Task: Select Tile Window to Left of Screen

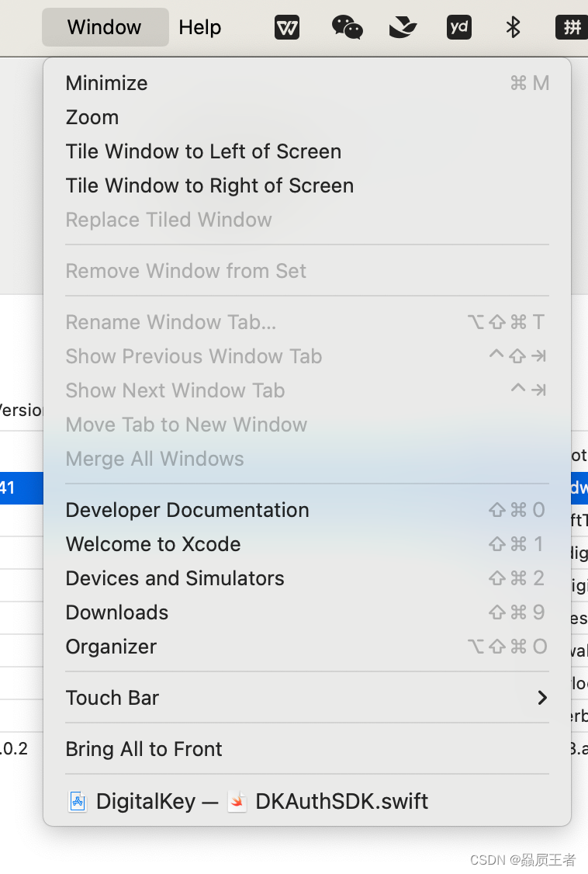Action: [x=307, y=151]
